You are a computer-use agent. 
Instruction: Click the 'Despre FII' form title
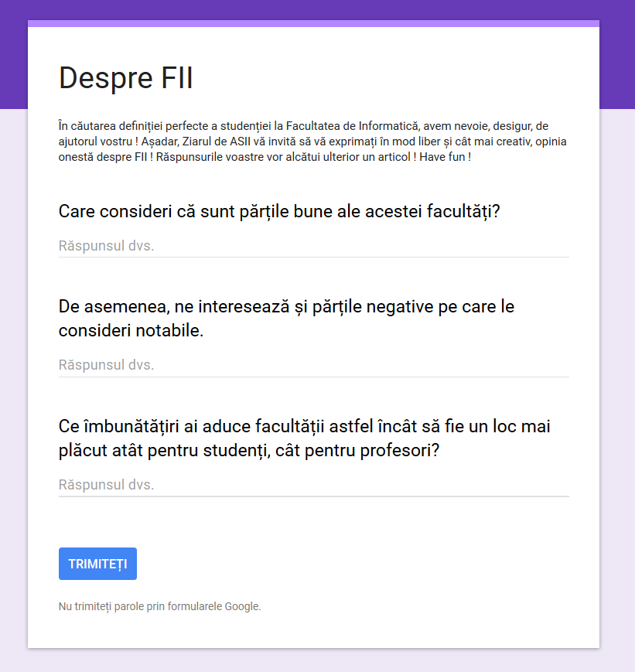126,78
